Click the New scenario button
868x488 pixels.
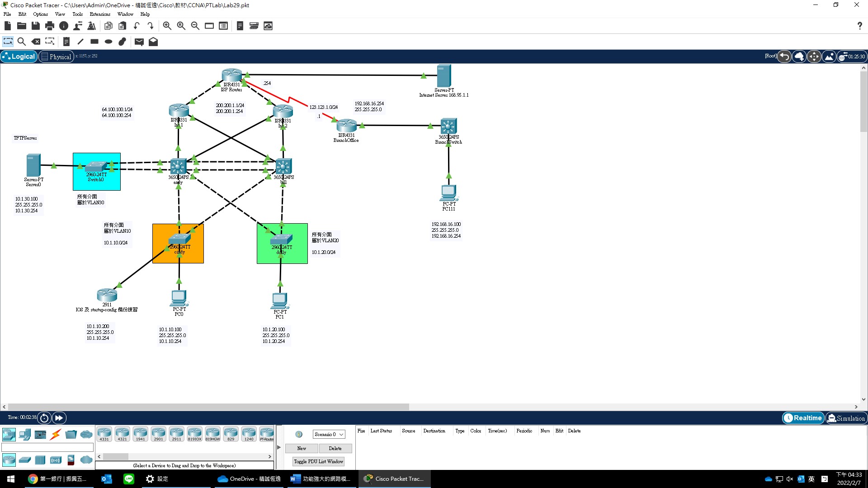tap(302, 448)
